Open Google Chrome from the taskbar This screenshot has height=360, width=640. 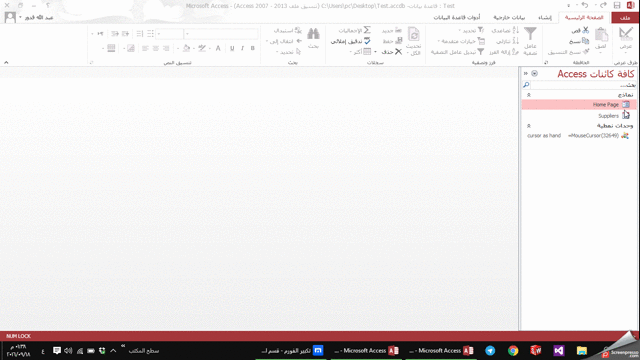tap(513, 351)
